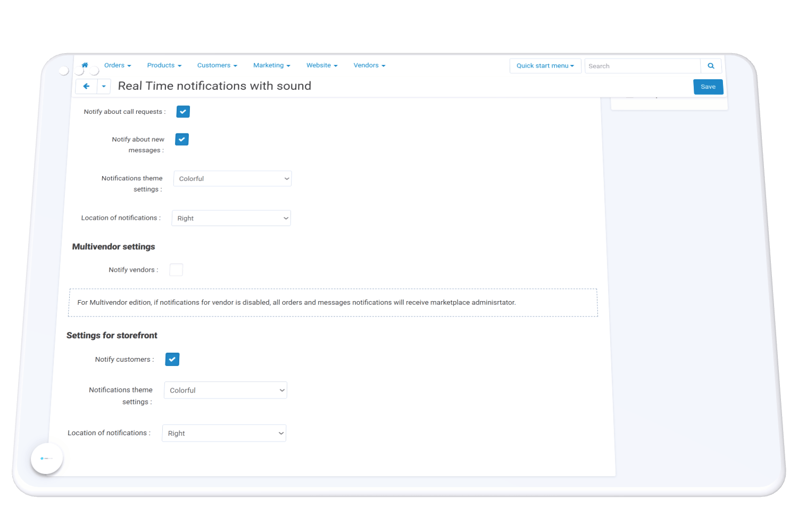
Task: Open Notifications theme dropdown above Multivendor settings
Action: pyautogui.click(x=232, y=179)
